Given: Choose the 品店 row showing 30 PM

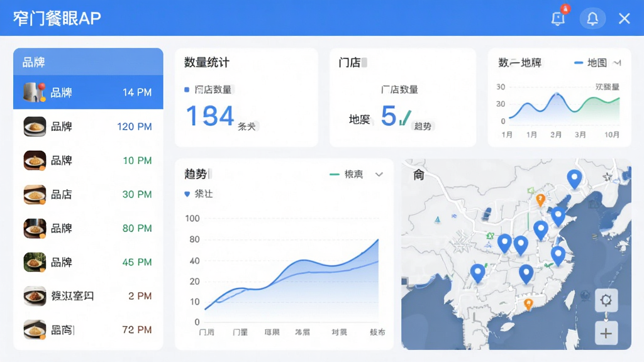Looking at the screenshot, I should click(x=88, y=194).
